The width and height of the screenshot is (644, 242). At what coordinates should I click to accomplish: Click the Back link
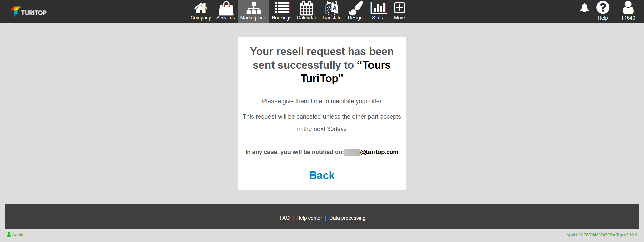(x=322, y=175)
